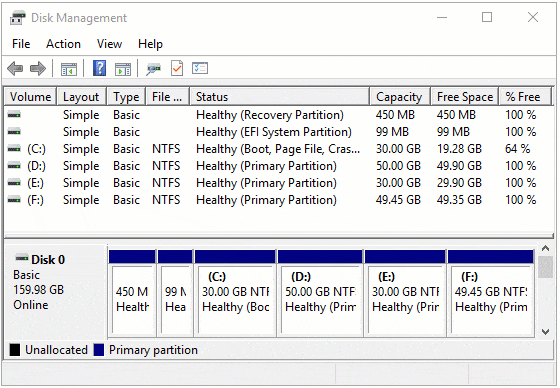Image resolution: width=560 pixels, height=388 pixels.
Task: Close the Disk Management window
Action: point(533,17)
